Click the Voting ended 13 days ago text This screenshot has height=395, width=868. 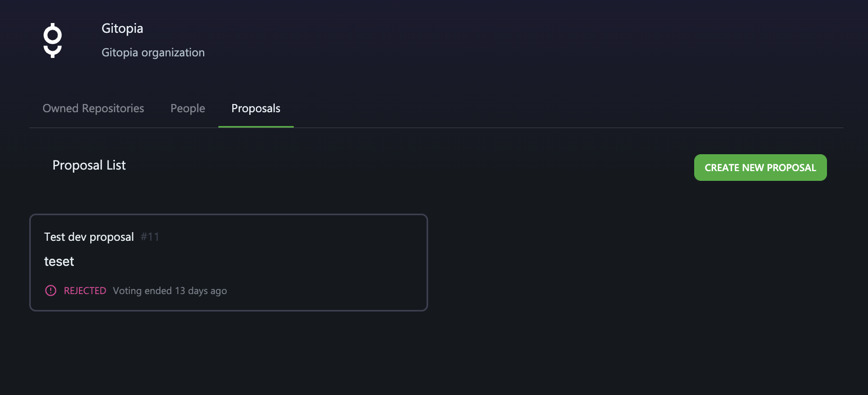coord(170,290)
